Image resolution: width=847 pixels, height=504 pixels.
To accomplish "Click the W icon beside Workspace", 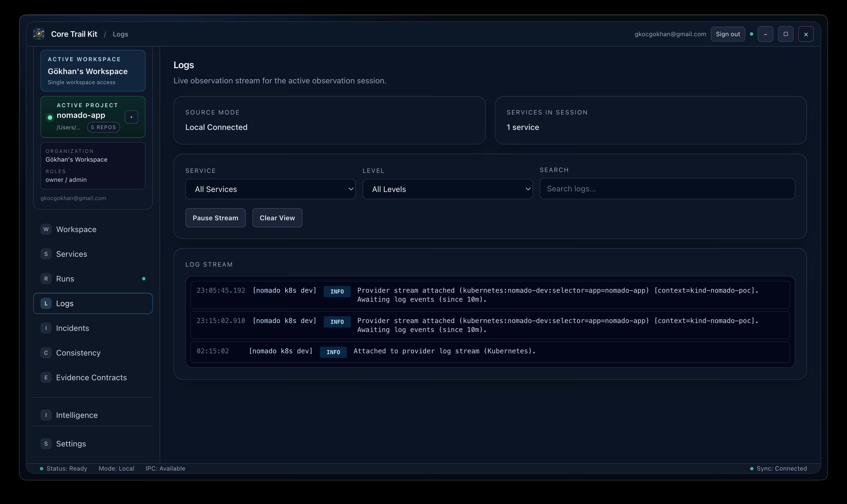I will (x=46, y=229).
